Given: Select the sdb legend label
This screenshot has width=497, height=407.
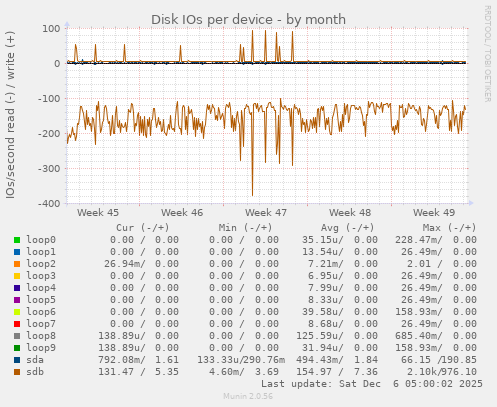Looking at the screenshot, I should tap(35, 372).
